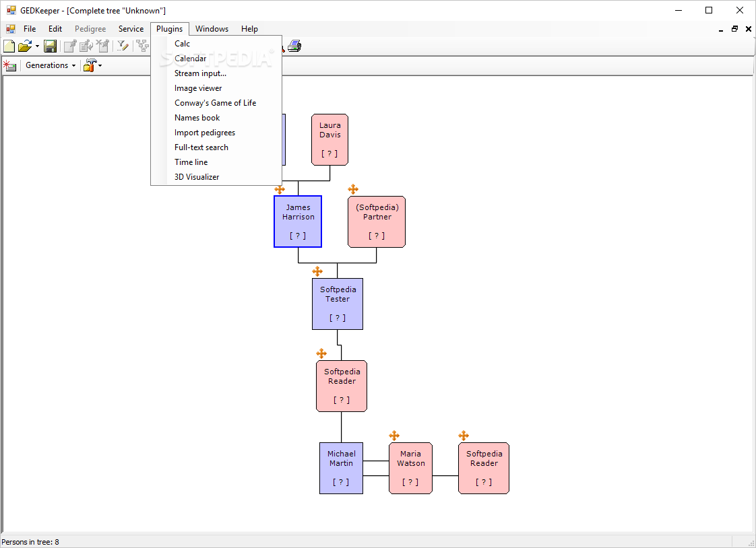
Task: Open Time line plugin
Action: (216, 162)
